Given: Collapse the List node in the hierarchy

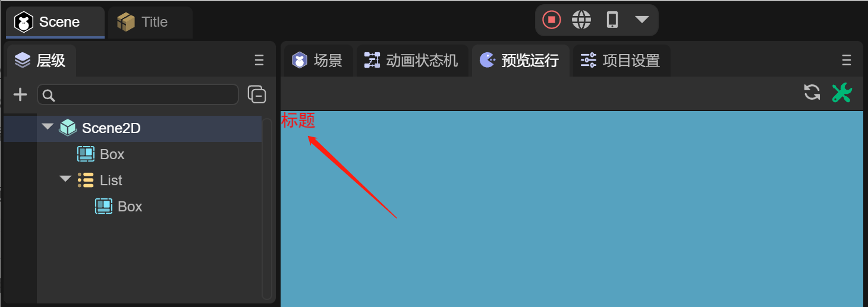Looking at the screenshot, I should pos(65,179).
